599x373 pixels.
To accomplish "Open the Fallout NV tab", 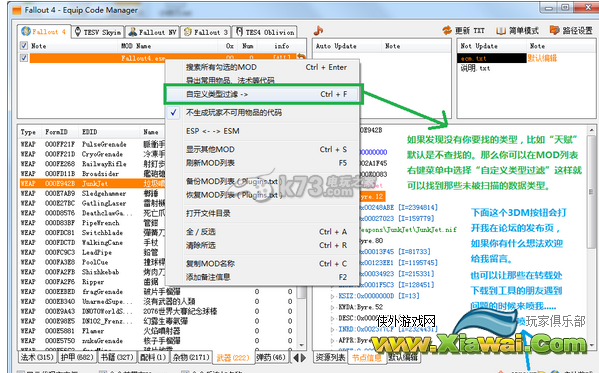I will click(152, 32).
